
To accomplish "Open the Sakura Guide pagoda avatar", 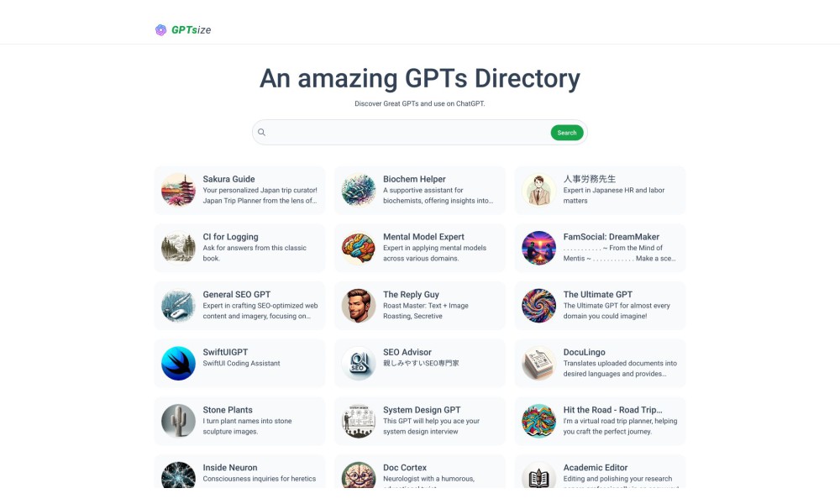I will 178,190.
